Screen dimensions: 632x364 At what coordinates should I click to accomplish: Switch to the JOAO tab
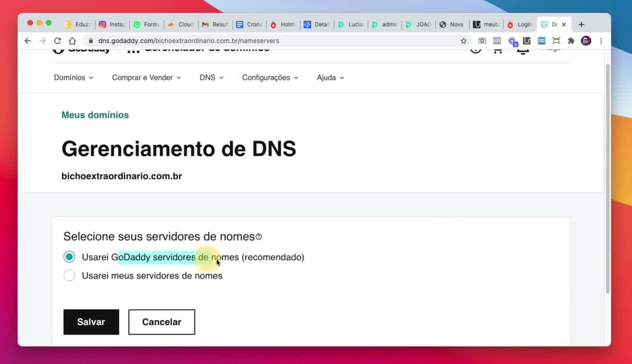click(419, 24)
